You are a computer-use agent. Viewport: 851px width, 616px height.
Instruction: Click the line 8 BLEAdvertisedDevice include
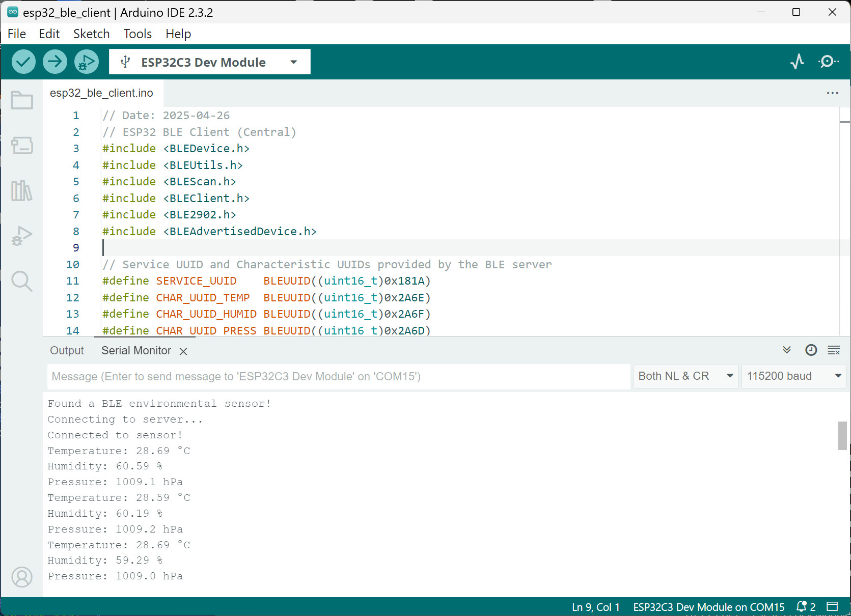point(209,232)
